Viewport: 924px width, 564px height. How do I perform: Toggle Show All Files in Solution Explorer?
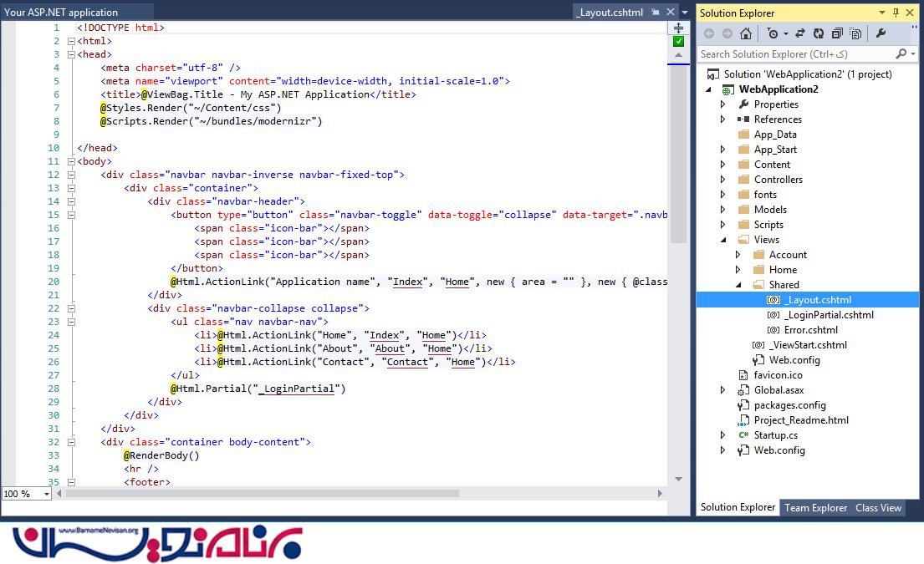855,33
